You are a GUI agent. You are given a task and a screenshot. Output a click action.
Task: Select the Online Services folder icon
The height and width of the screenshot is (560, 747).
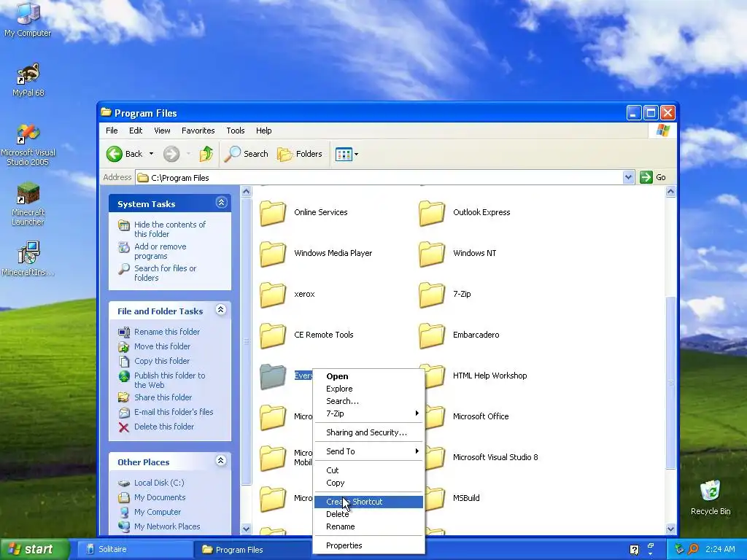(x=273, y=213)
